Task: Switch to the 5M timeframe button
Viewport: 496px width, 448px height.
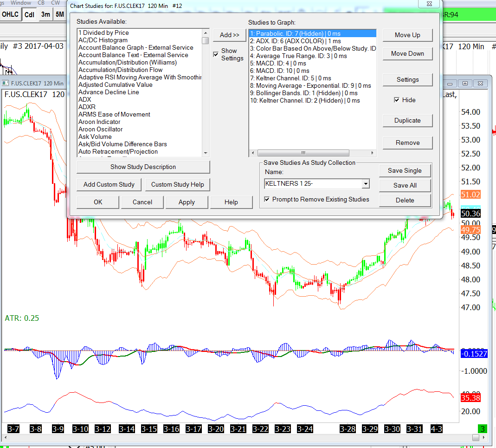Action: [60, 14]
